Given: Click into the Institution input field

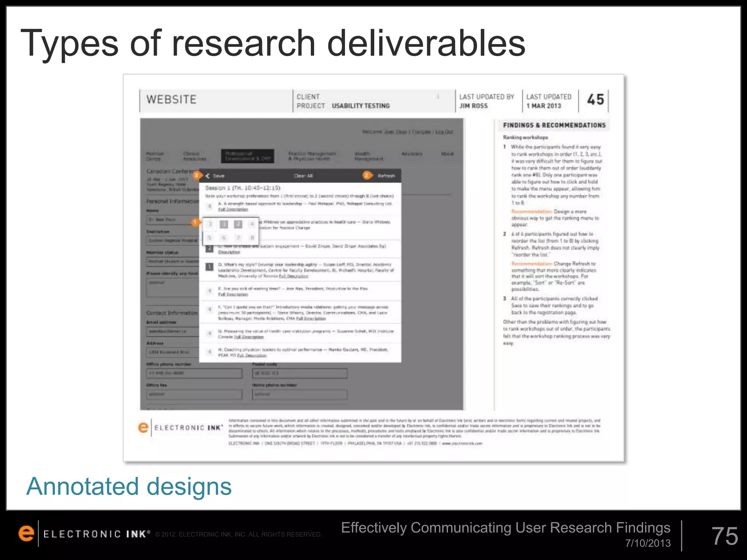Looking at the screenshot, I should tap(173, 241).
